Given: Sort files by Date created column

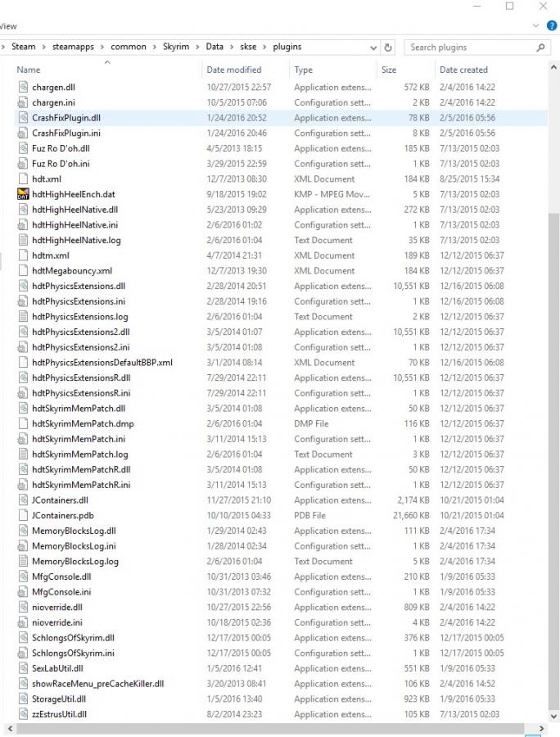Looking at the screenshot, I should coord(463,70).
